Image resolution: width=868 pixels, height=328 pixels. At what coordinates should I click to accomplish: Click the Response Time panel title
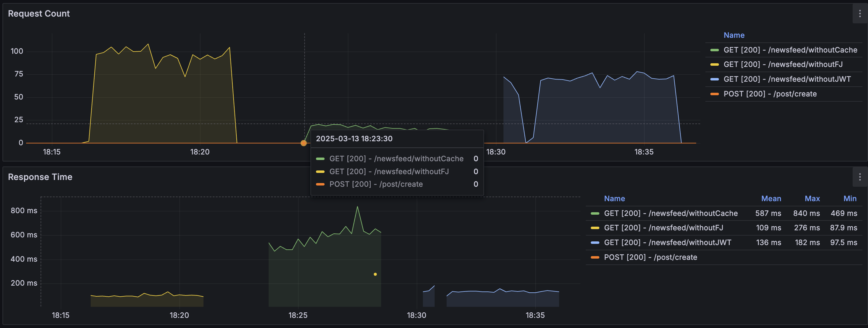pyautogui.click(x=40, y=177)
